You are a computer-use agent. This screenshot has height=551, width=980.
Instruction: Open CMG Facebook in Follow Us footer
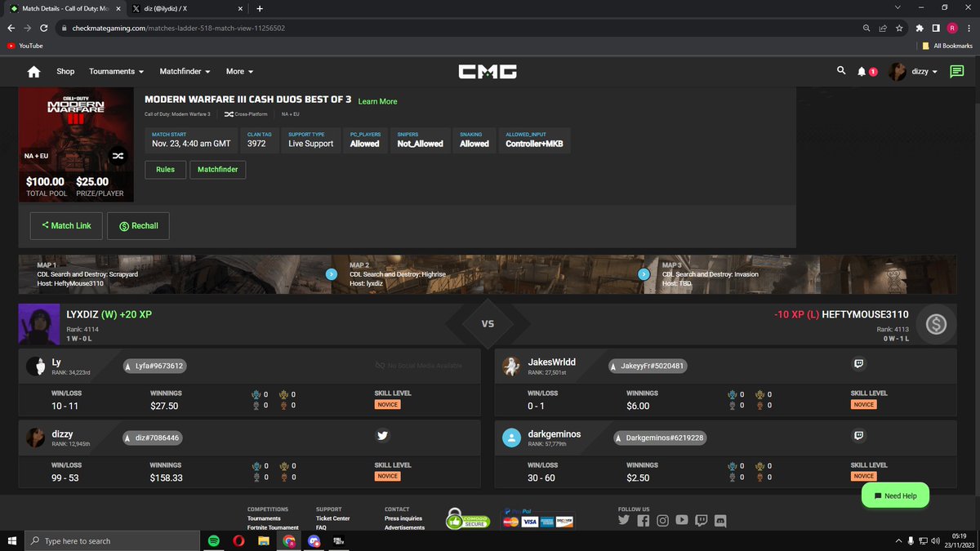click(644, 520)
